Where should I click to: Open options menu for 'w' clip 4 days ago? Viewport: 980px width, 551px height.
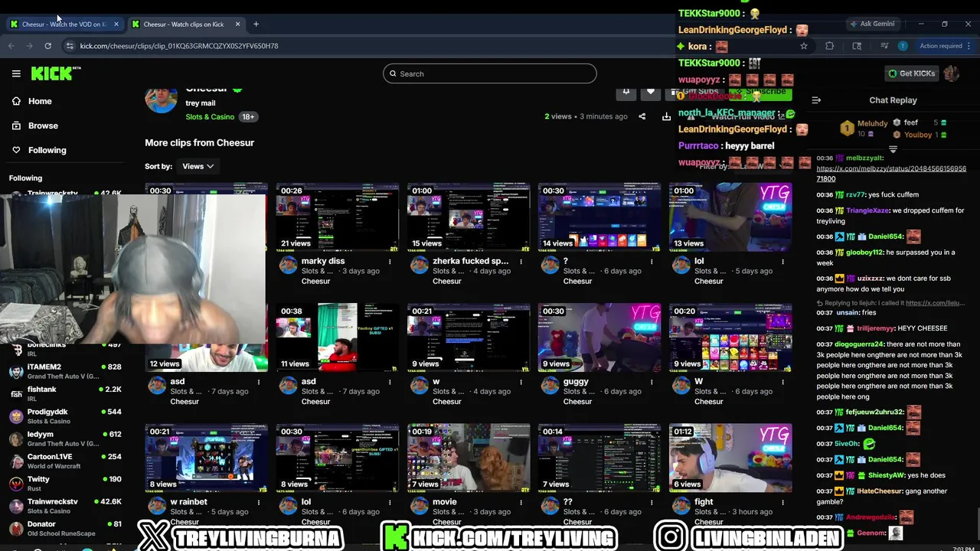521,382
